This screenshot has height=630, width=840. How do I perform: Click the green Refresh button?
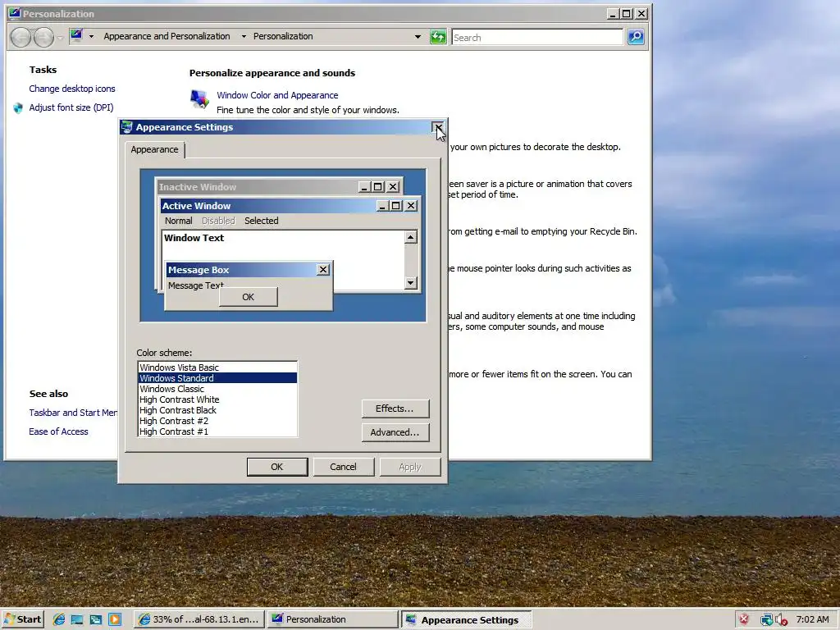pyautogui.click(x=438, y=37)
